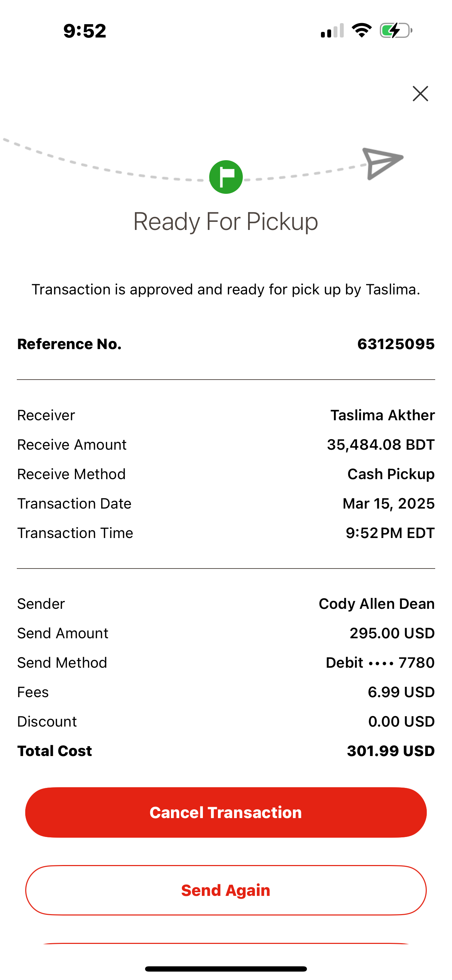Close the transaction details screen
Viewport: 452px width, 980px height.
[420, 94]
